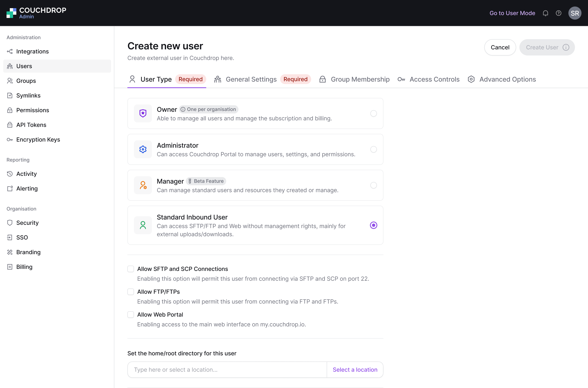Click the Advanced Options hexagon icon

click(471, 79)
